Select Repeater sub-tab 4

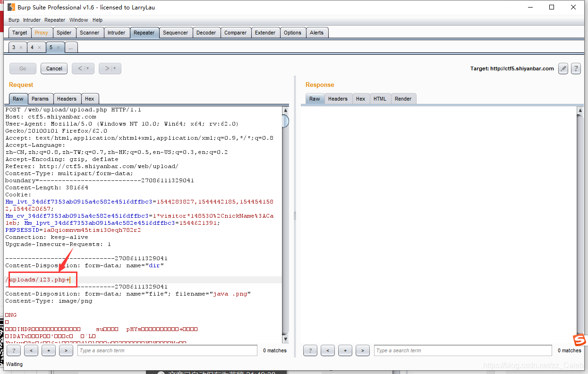coord(32,47)
